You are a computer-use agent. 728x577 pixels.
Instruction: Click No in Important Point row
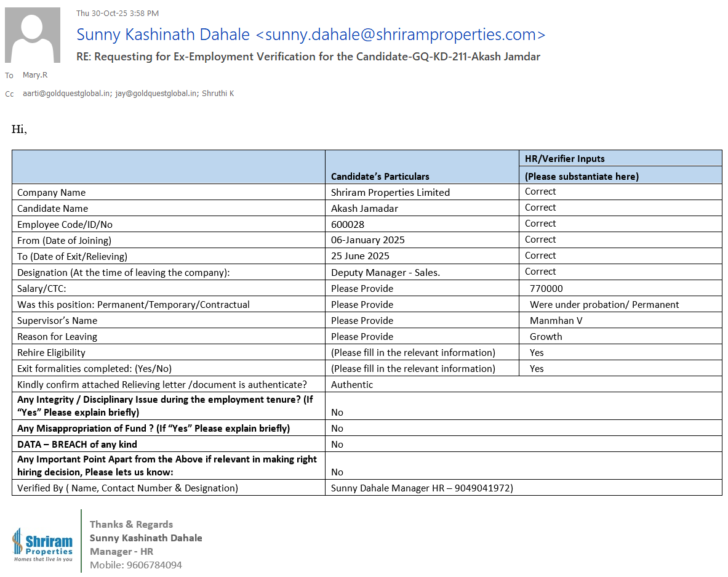point(337,472)
